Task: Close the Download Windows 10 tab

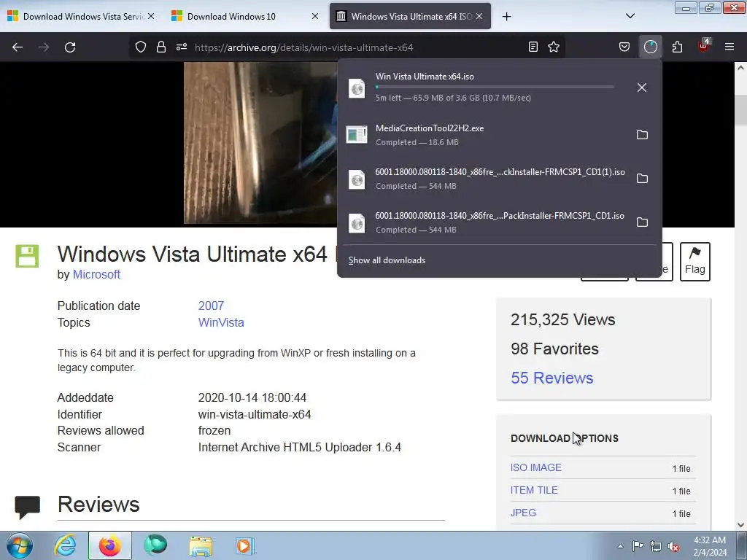Action: (315, 16)
